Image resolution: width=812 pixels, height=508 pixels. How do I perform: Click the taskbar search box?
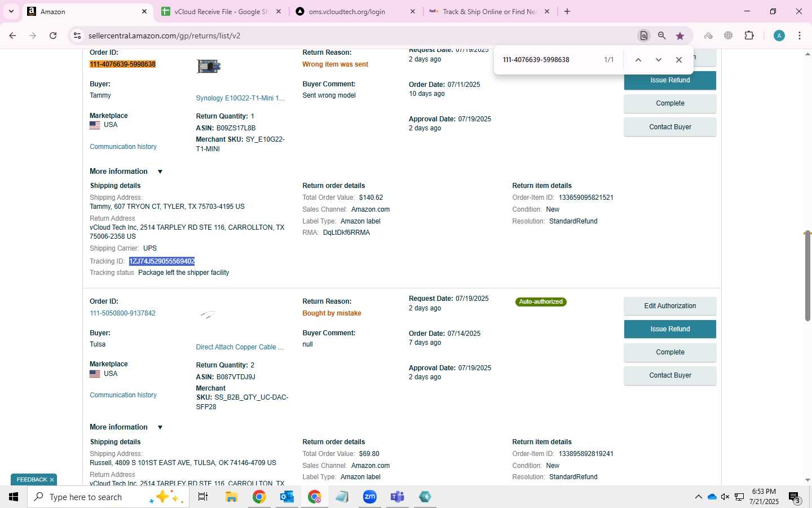pyautogui.click(x=107, y=497)
